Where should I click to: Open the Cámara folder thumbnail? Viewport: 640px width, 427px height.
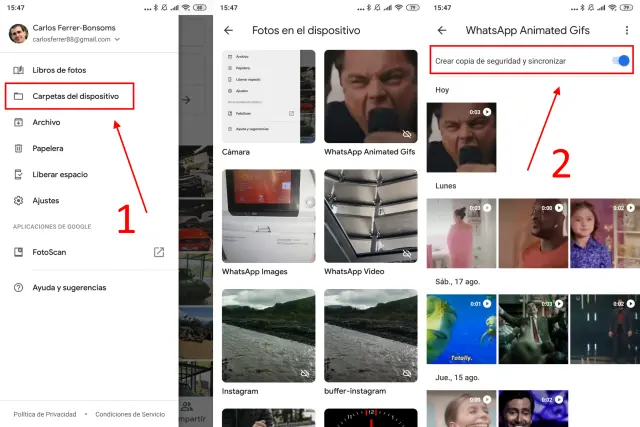click(268, 96)
